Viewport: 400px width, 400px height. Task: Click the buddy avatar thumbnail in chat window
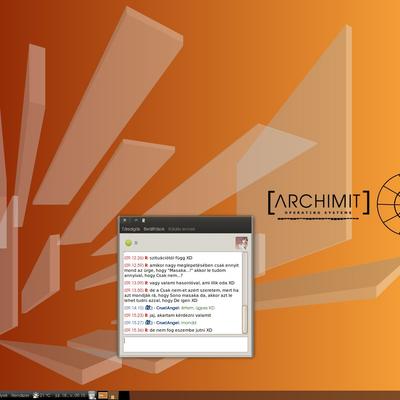click(241, 243)
